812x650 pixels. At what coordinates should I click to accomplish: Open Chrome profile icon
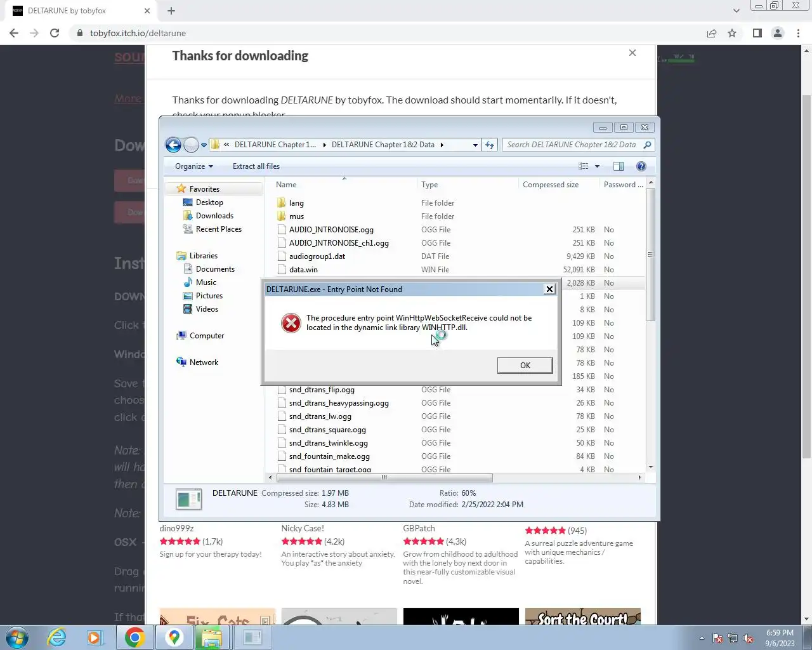pyautogui.click(x=778, y=33)
